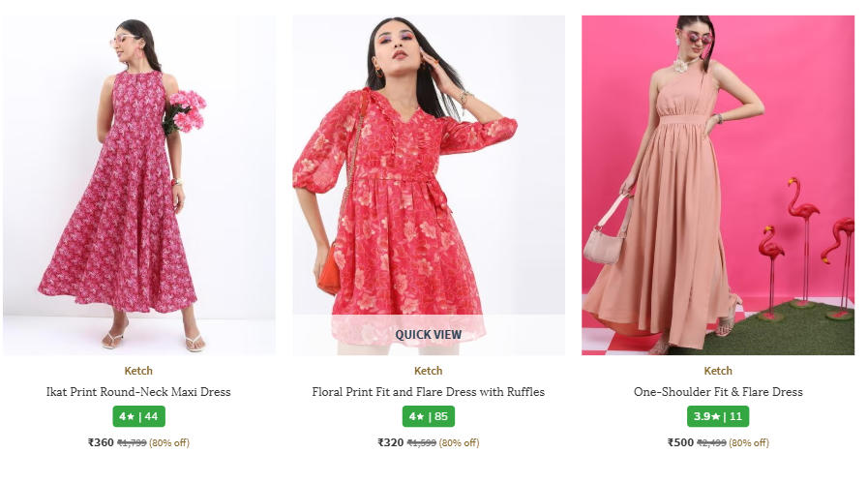Open One-Shoulder Fit & Flare Dress title
Image resolution: width=868 pixels, height=484 pixels.
click(717, 392)
